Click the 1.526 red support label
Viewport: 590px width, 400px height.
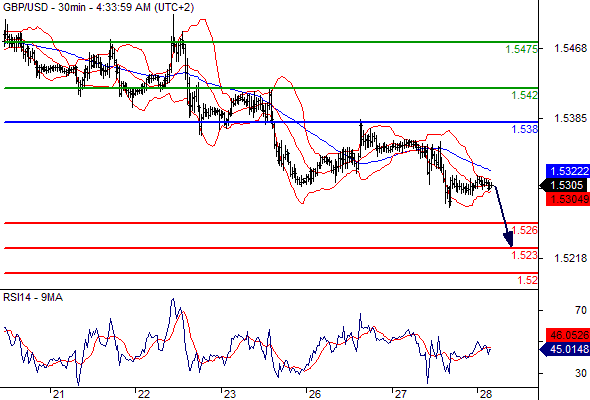coord(525,230)
